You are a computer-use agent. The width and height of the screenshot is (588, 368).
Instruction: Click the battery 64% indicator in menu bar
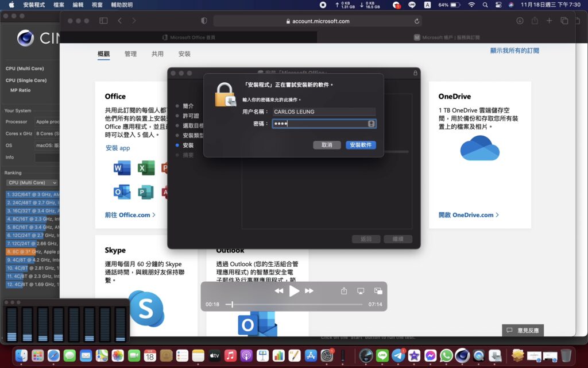449,5
